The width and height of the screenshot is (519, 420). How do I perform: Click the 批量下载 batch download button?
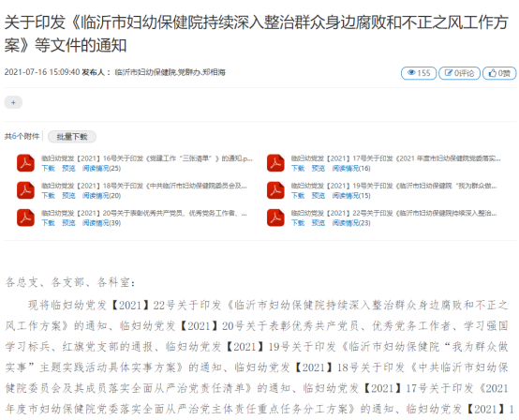coord(72,137)
